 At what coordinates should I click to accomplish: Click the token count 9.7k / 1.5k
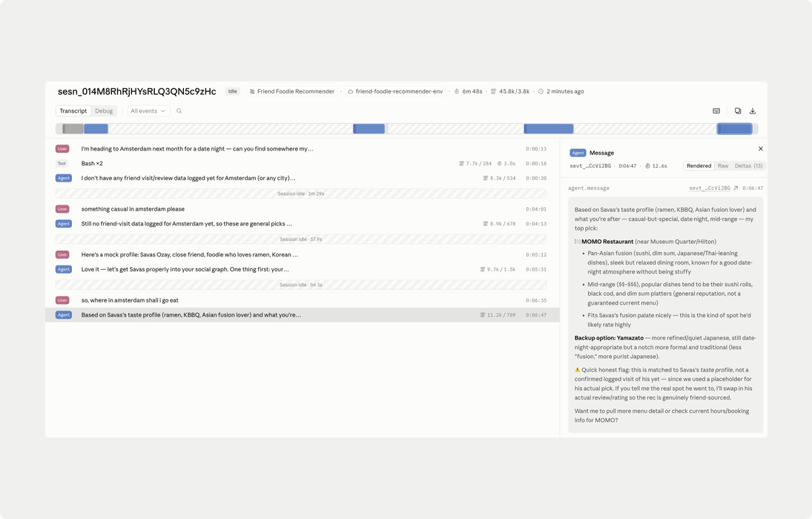coord(498,269)
